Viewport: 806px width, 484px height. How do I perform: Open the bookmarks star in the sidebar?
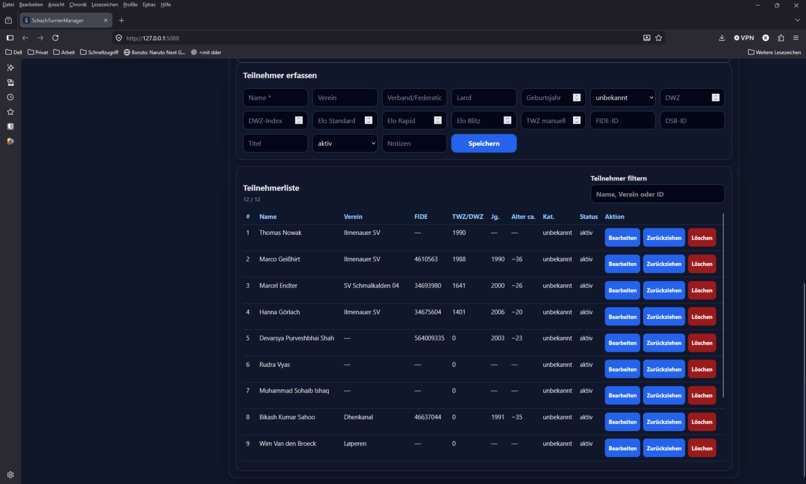tap(10, 111)
